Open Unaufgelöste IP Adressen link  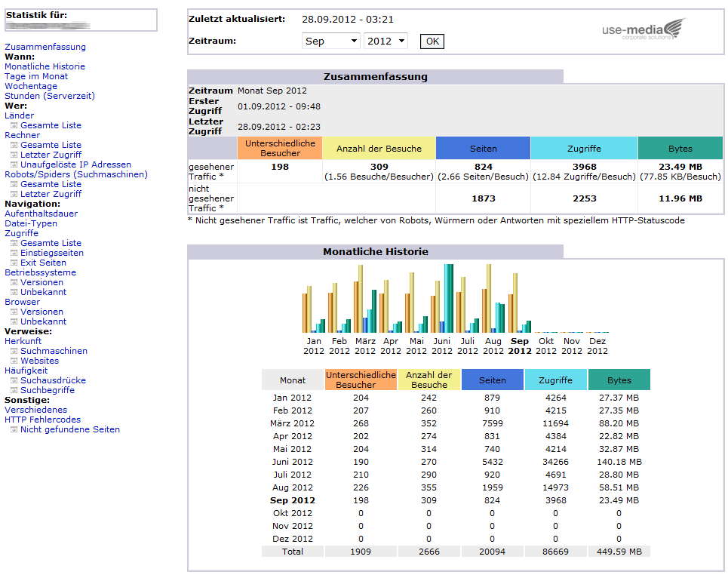click(x=75, y=164)
